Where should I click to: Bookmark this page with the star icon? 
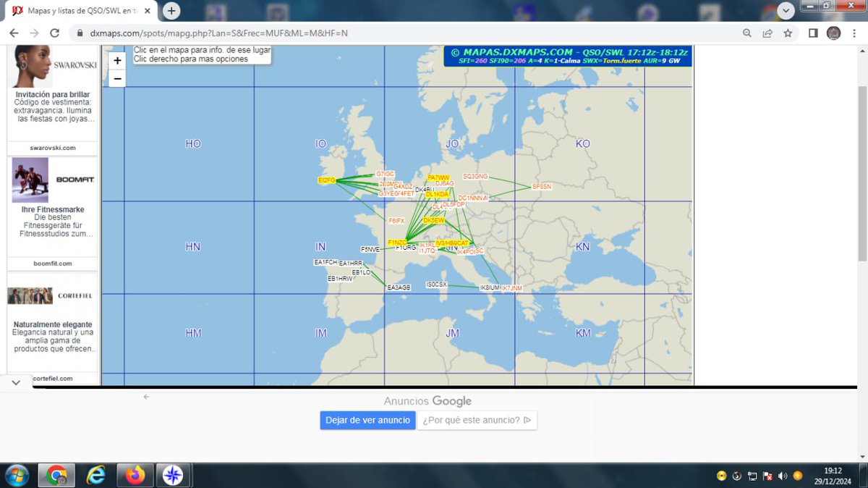tap(788, 33)
